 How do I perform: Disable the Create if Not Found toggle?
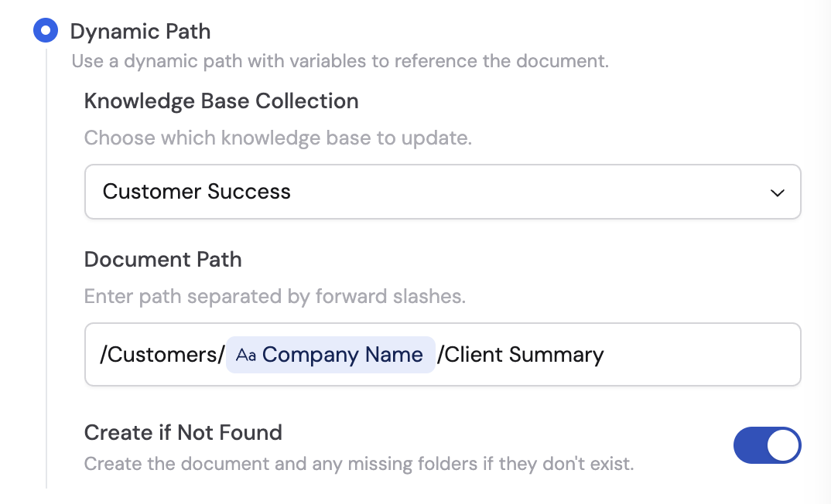[768, 445]
